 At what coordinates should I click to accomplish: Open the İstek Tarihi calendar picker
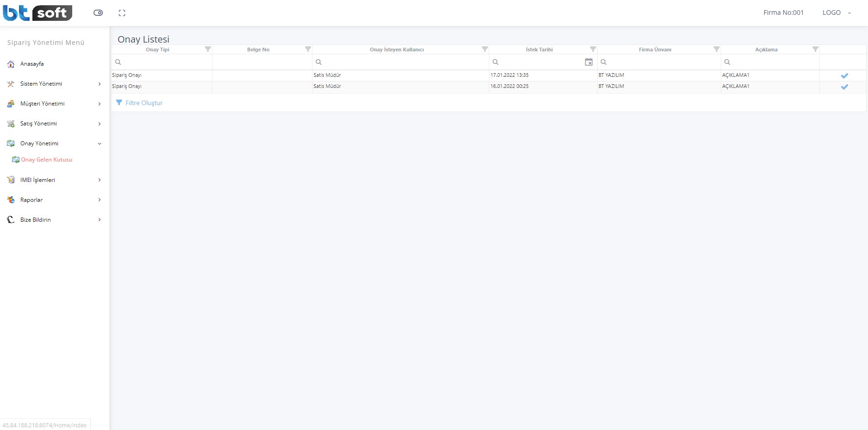[x=589, y=62]
